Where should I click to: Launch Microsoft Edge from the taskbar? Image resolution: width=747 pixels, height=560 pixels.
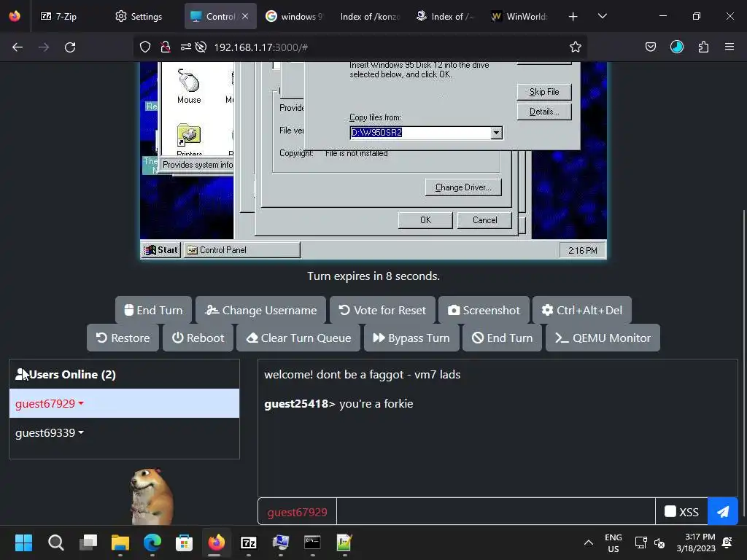pos(152,542)
